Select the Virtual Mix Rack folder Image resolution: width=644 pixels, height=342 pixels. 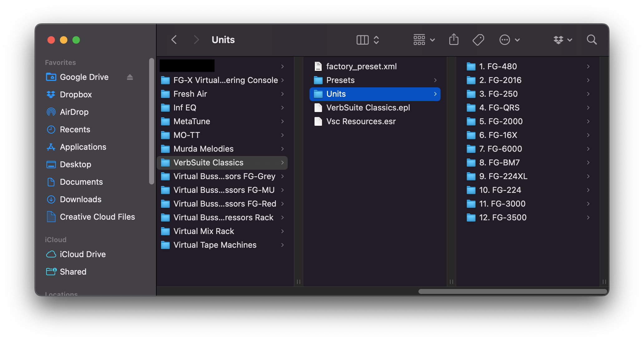222,231
